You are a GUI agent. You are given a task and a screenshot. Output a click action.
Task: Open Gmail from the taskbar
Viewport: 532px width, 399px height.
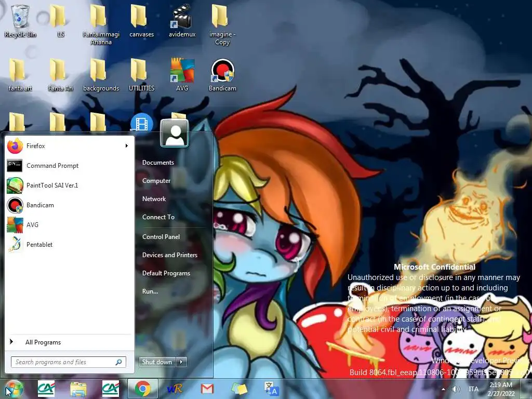pyautogui.click(x=207, y=389)
